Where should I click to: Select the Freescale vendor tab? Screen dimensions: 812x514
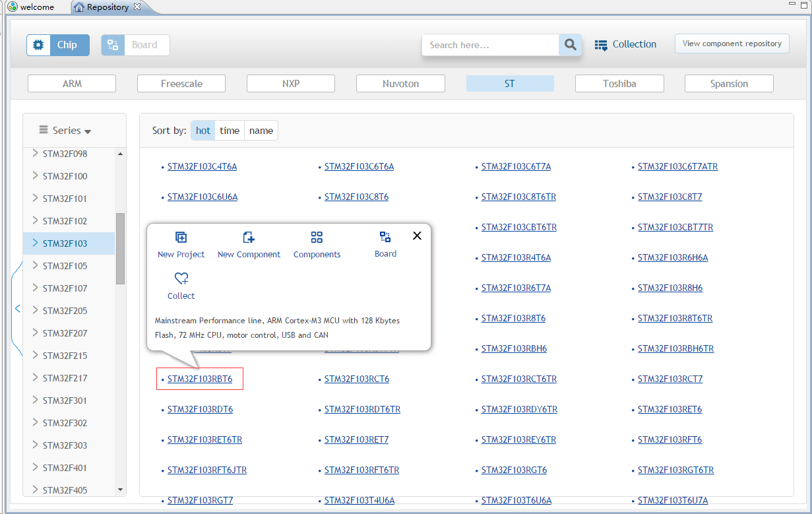[x=181, y=84]
